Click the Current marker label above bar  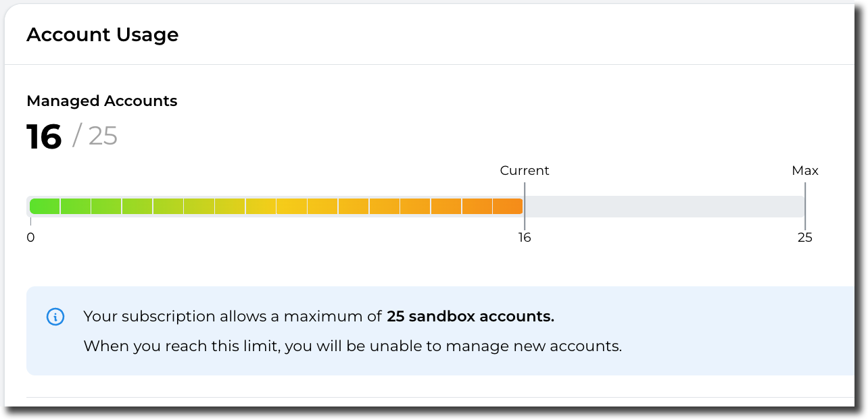coord(524,171)
